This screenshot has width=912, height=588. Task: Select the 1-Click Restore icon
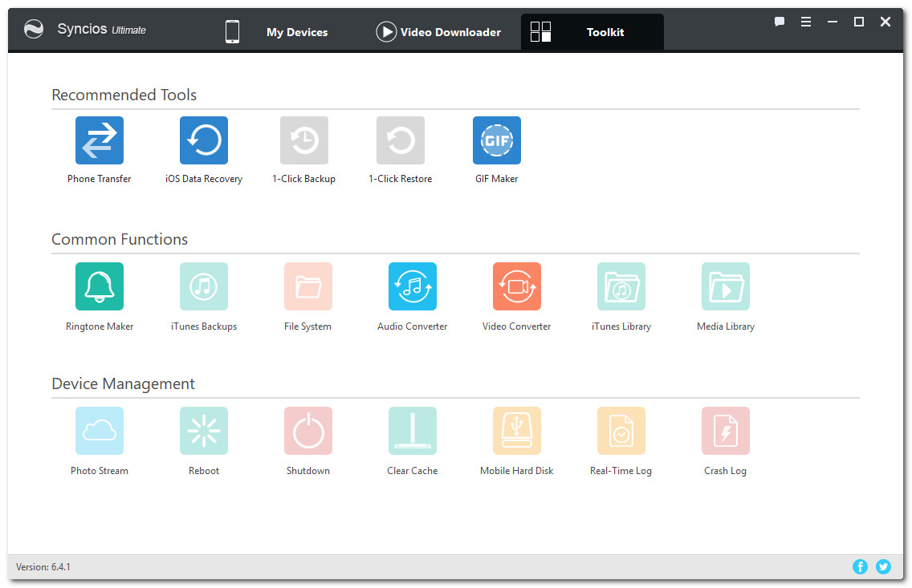click(401, 140)
